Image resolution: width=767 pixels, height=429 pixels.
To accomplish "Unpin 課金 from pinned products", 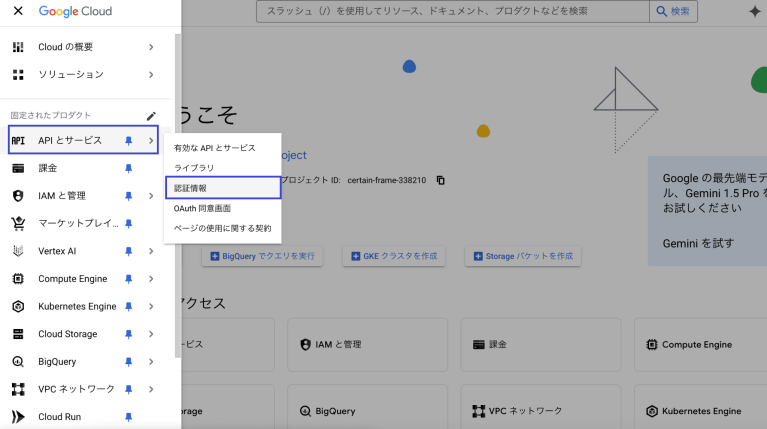I will 129,168.
